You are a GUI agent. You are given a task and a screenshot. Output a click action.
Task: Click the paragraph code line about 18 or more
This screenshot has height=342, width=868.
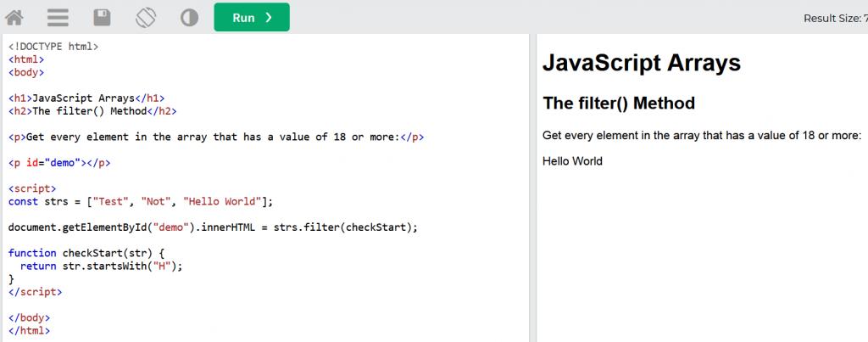coord(216,137)
